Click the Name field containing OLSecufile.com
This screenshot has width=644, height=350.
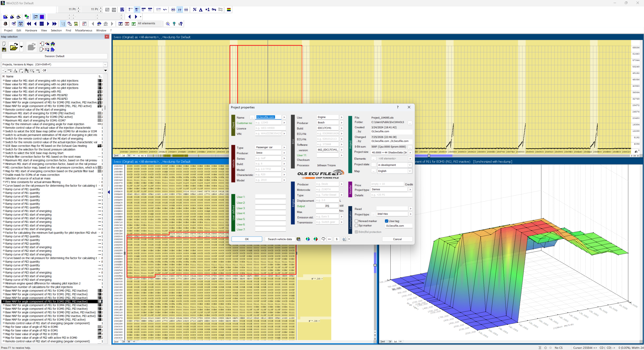268,117
